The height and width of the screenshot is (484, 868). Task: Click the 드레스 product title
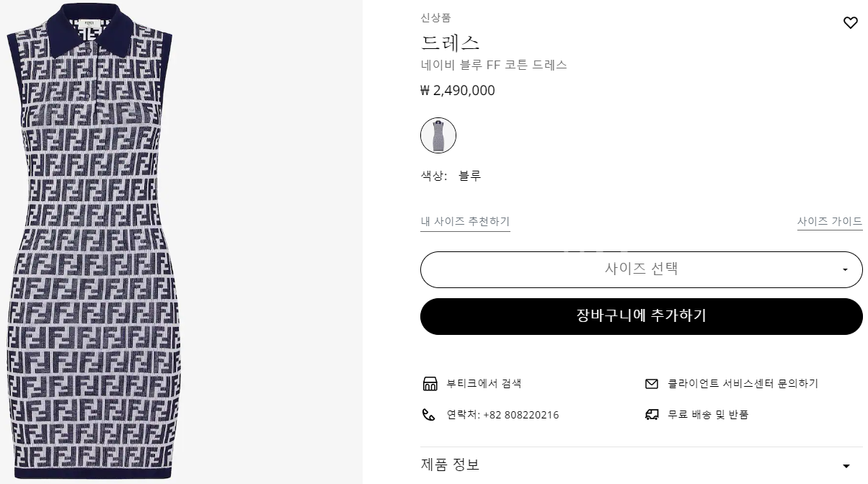pyautogui.click(x=450, y=42)
